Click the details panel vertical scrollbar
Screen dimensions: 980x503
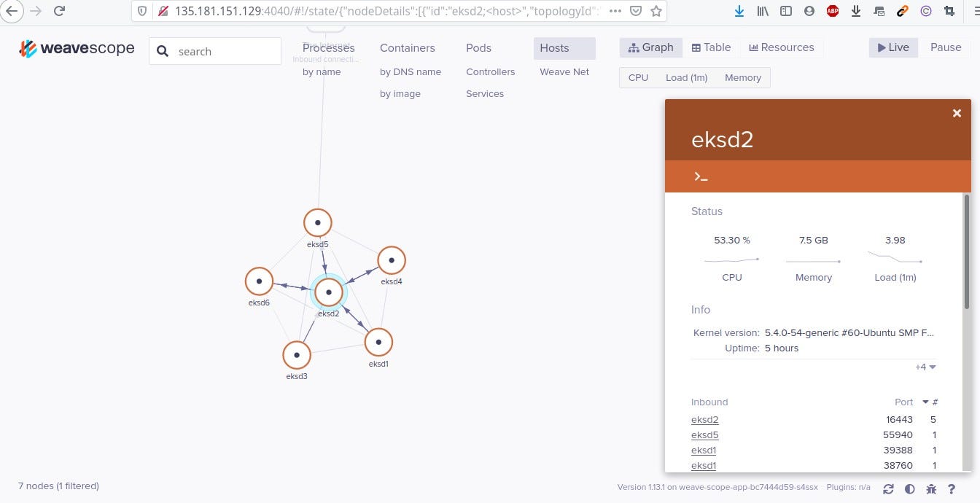coord(968,251)
